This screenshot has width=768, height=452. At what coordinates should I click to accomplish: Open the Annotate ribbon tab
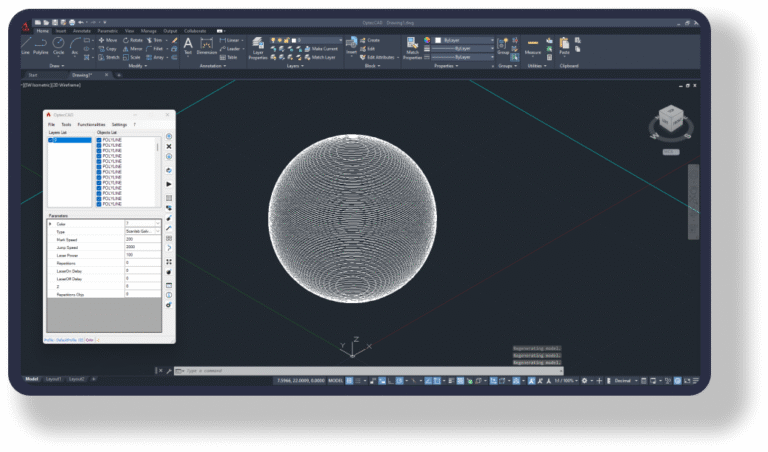pos(82,31)
